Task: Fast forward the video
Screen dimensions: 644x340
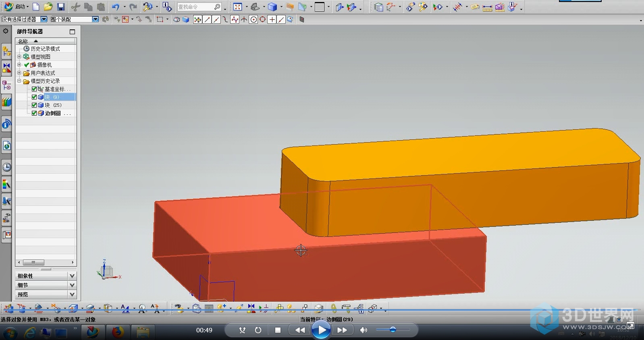Action: 342,330
